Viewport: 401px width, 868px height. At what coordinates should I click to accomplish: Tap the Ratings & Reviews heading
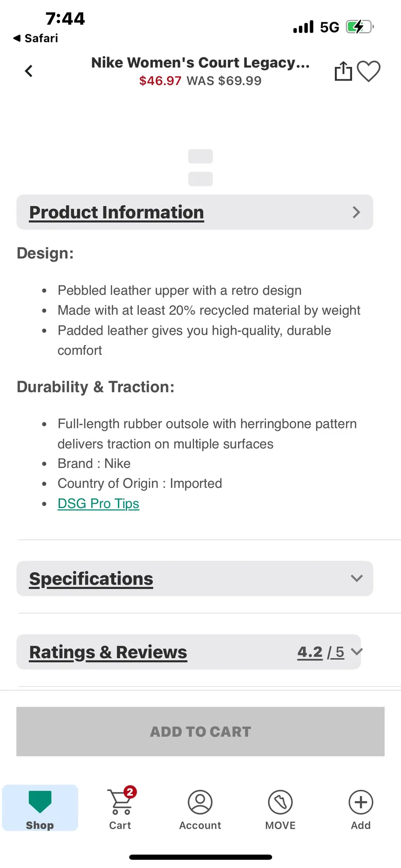pos(108,652)
